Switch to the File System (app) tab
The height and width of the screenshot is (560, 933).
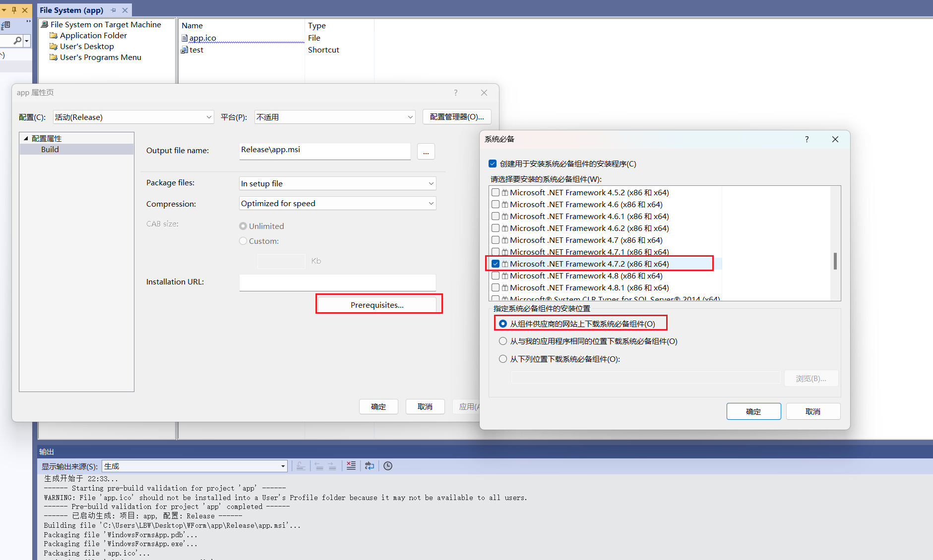pos(71,10)
